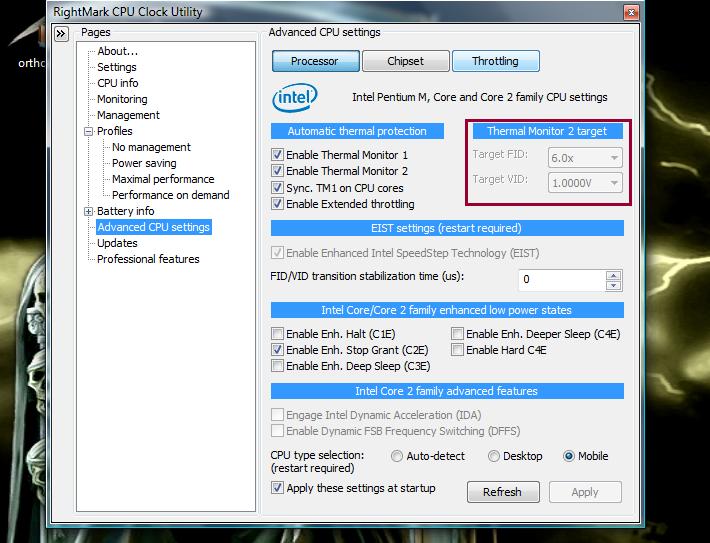Switch to the Throttling tab
This screenshot has width=710, height=543.
496,61
